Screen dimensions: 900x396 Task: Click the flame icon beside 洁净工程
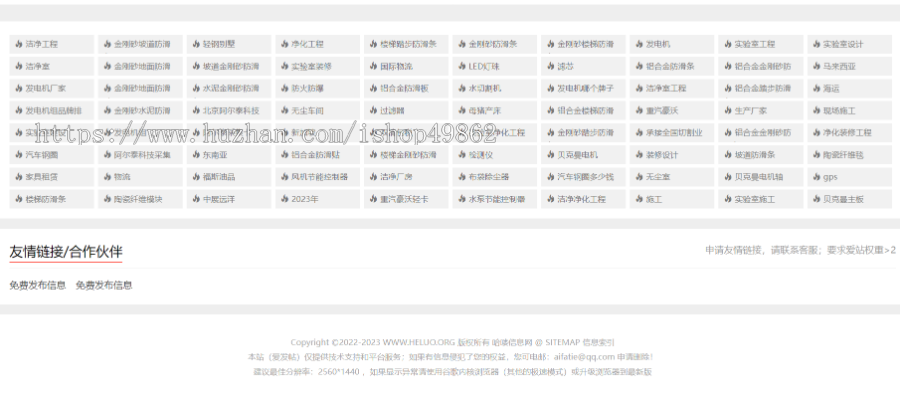[18, 44]
